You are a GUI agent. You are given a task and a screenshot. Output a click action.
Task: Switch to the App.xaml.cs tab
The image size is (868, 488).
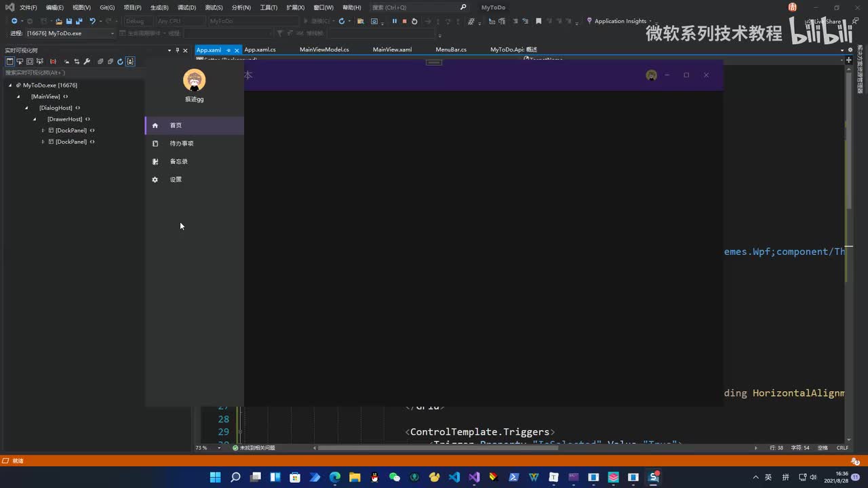click(260, 49)
